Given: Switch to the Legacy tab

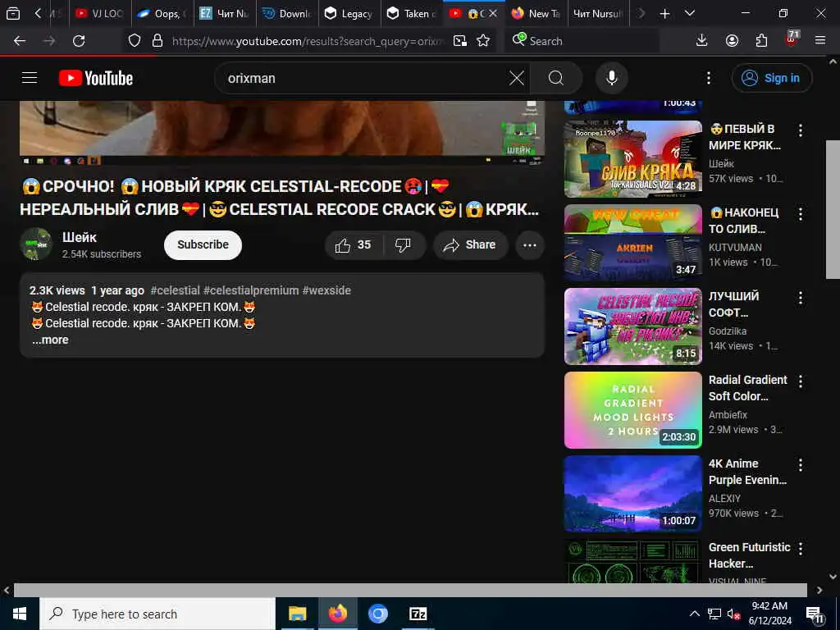Looking at the screenshot, I should [x=349, y=14].
